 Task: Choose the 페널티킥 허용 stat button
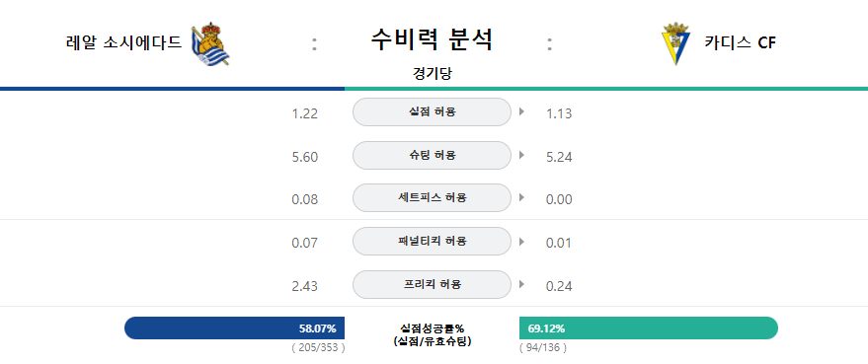(432, 242)
